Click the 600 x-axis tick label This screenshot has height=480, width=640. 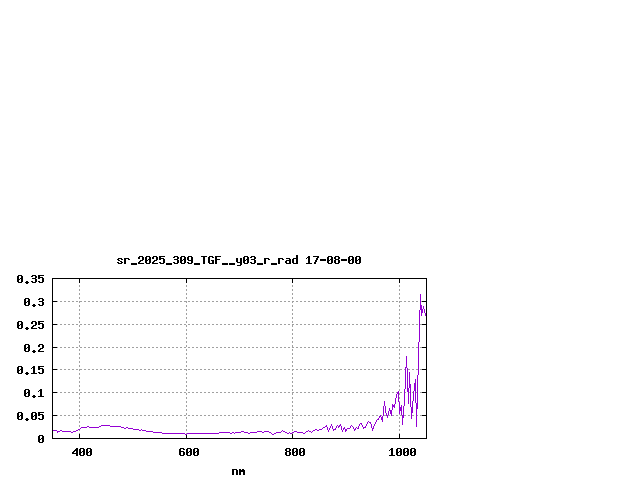[x=189, y=453]
